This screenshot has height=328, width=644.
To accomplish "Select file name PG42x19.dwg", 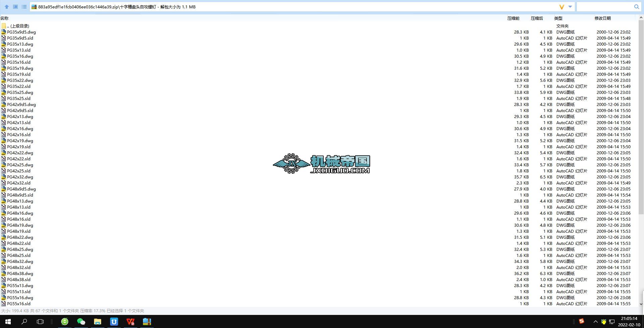I will (x=20, y=141).
